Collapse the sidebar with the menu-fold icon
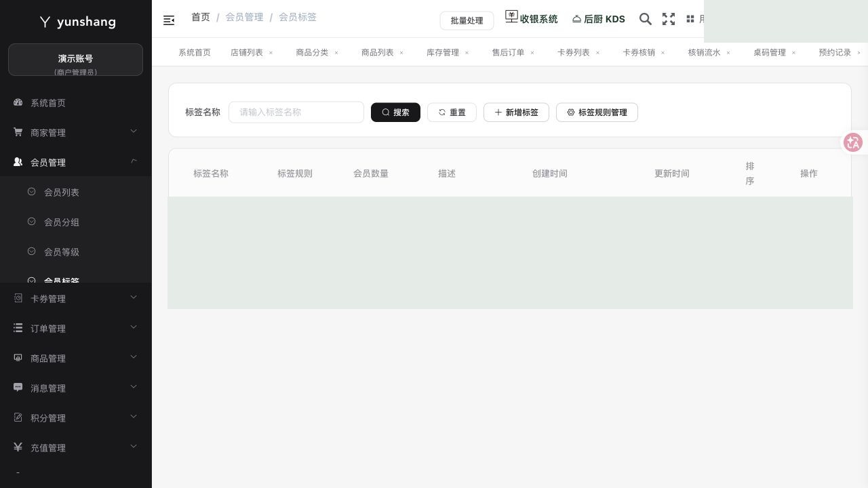This screenshot has width=868, height=488. pos(169,20)
